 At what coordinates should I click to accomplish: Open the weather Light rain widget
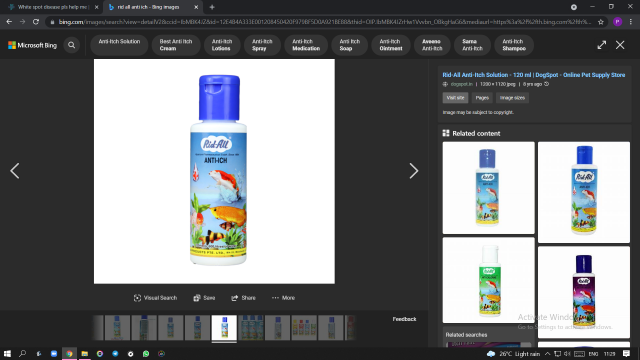pos(513,354)
